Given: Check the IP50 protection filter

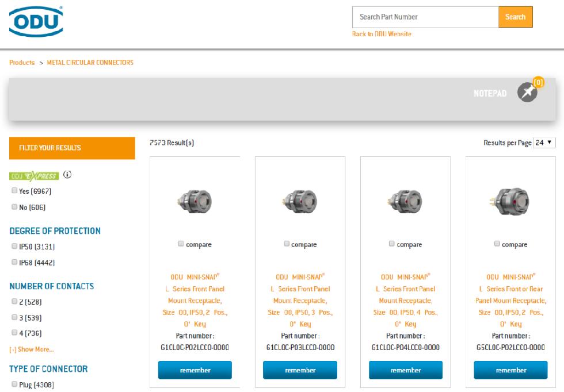Looking at the screenshot, I should point(13,247).
